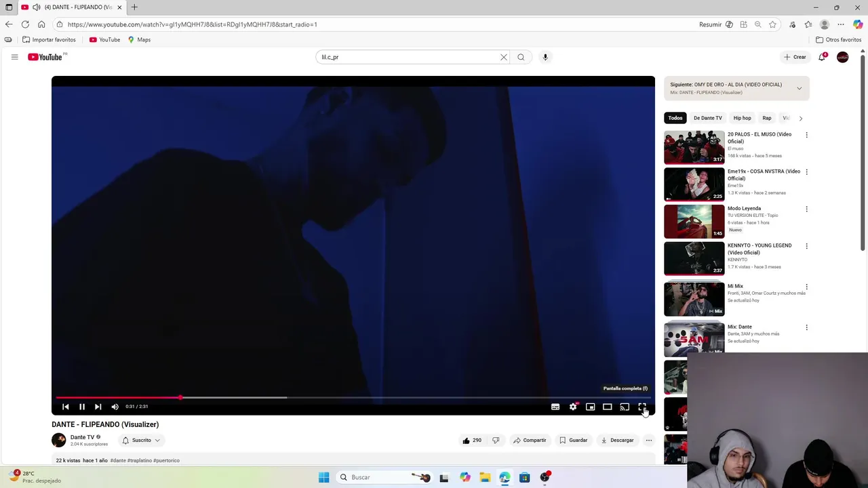The height and width of the screenshot is (488, 868).
Task: Open YouTube notifications bell
Action: click(822, 57)
